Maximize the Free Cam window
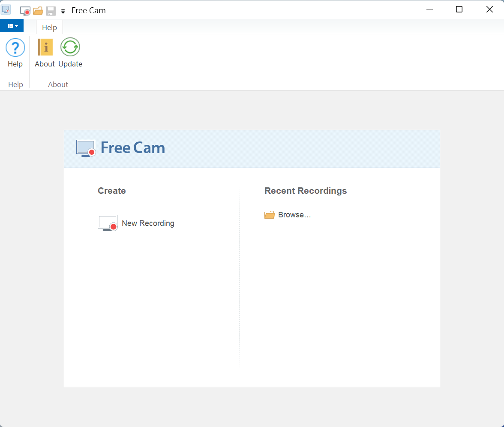This screenshot has width=504, height=427. (x=459, y=9)
